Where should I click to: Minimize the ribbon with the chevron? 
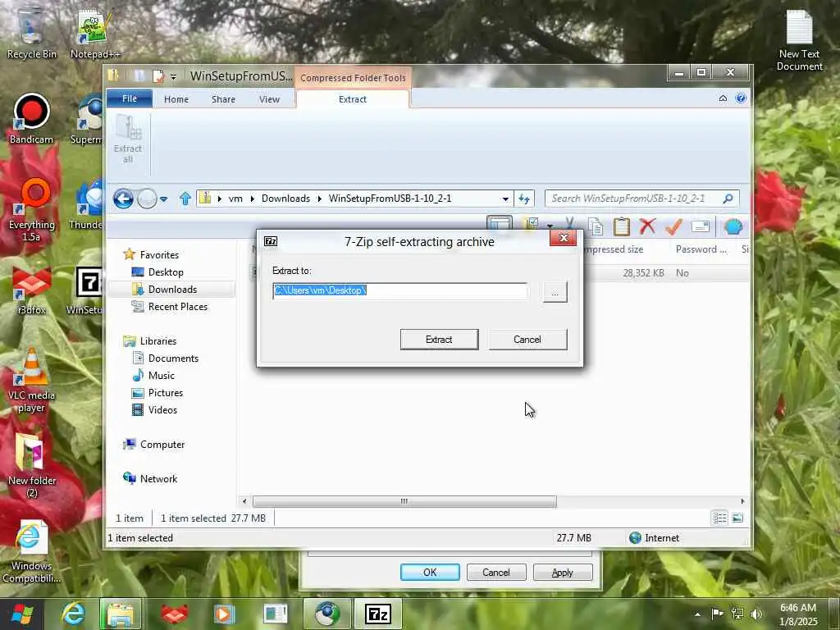click(724, 98)
